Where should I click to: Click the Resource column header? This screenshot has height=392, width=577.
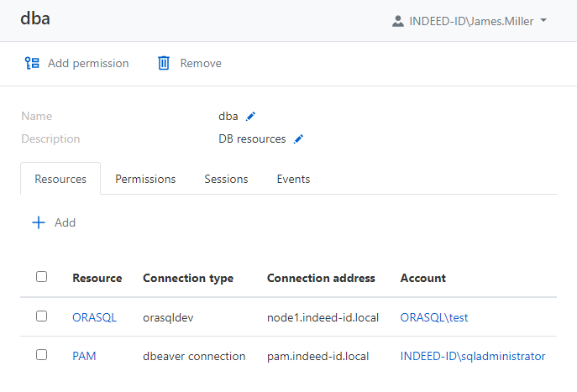pos(97,278)
